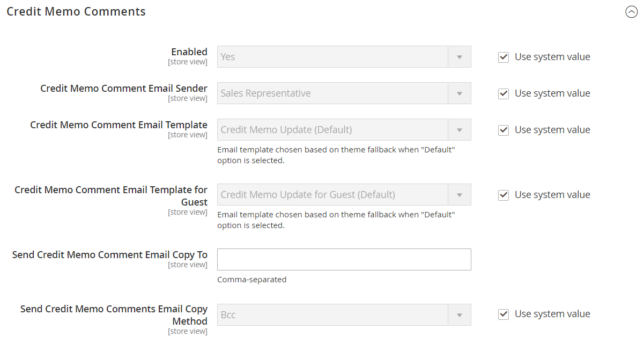Toggle Use system value for Email Sender
This screenshot has height=344, width=644.
[504, 94]
